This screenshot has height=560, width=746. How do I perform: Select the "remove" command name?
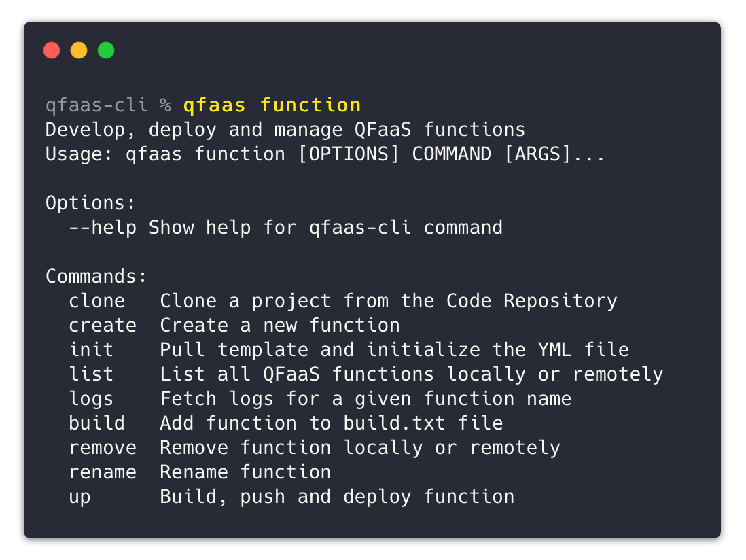(103, 448)
